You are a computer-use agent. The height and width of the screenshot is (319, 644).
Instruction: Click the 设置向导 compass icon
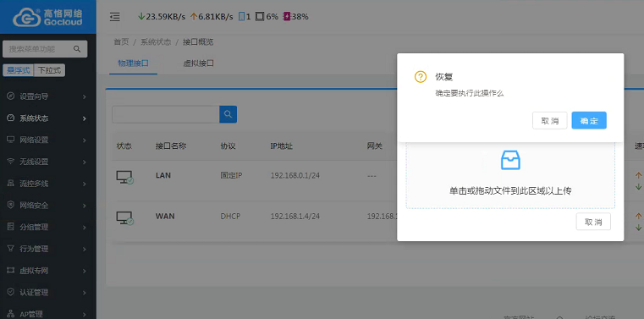pyautogui.click(x=11, y=96)
